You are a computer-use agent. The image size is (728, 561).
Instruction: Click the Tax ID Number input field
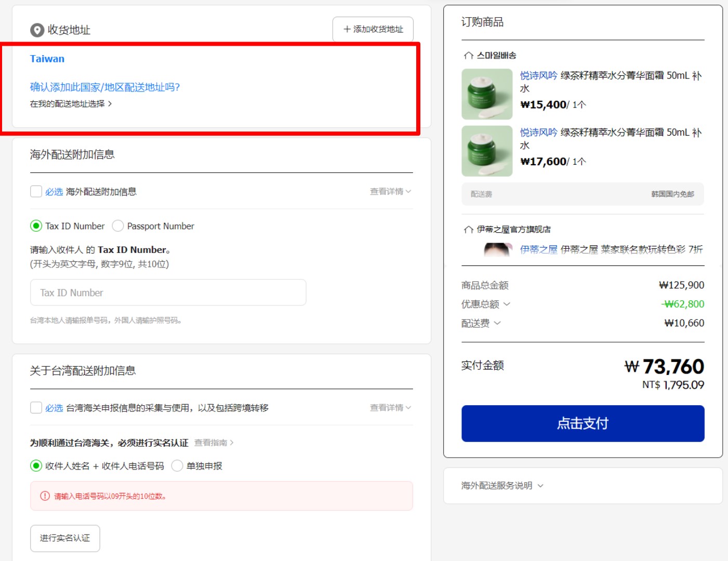168,292
